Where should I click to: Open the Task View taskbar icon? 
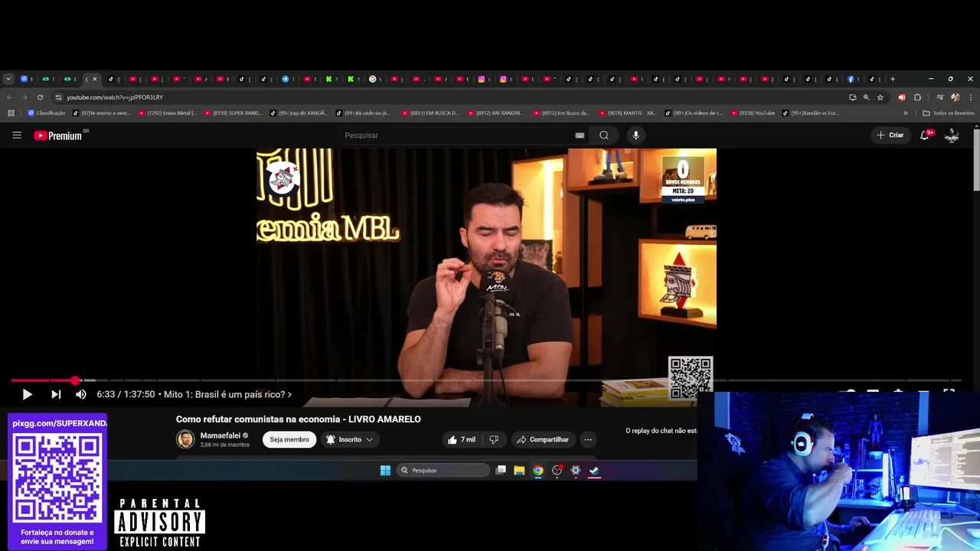click(x=501, y=471)
